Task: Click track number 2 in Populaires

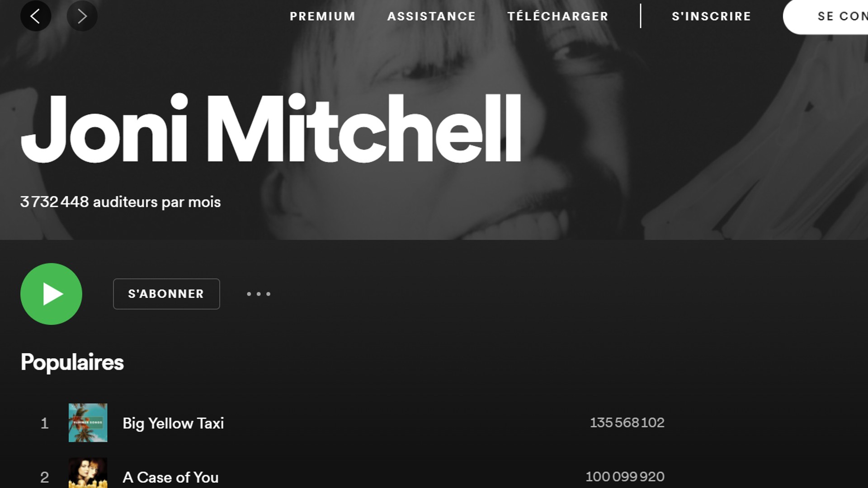Action: 44,477
